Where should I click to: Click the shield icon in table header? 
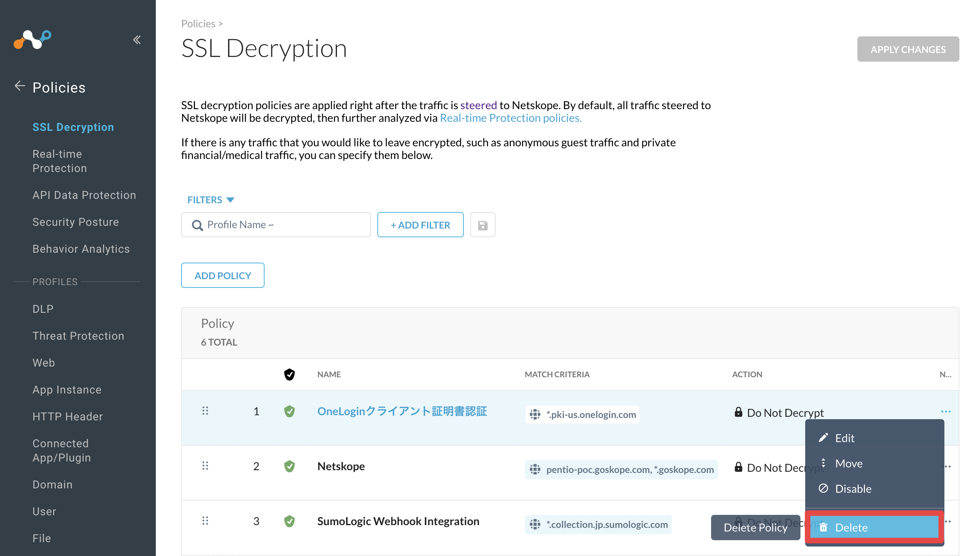(289, 374)
